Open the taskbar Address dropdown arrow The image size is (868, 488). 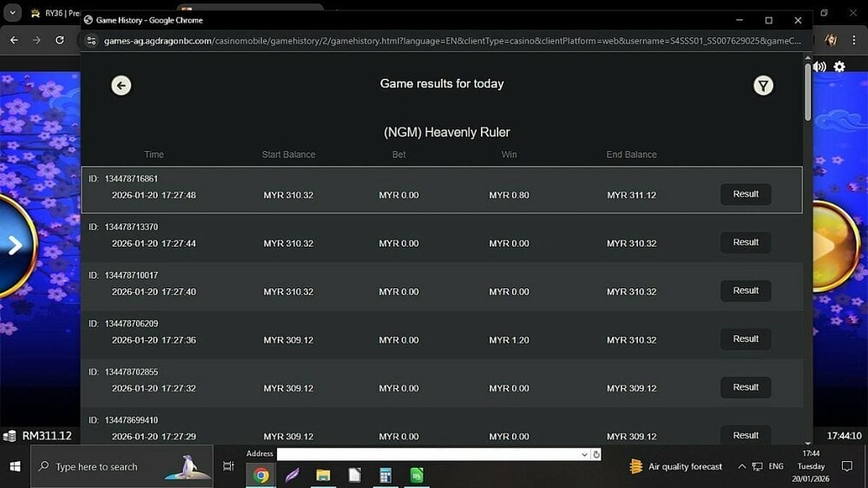(585, 454)
